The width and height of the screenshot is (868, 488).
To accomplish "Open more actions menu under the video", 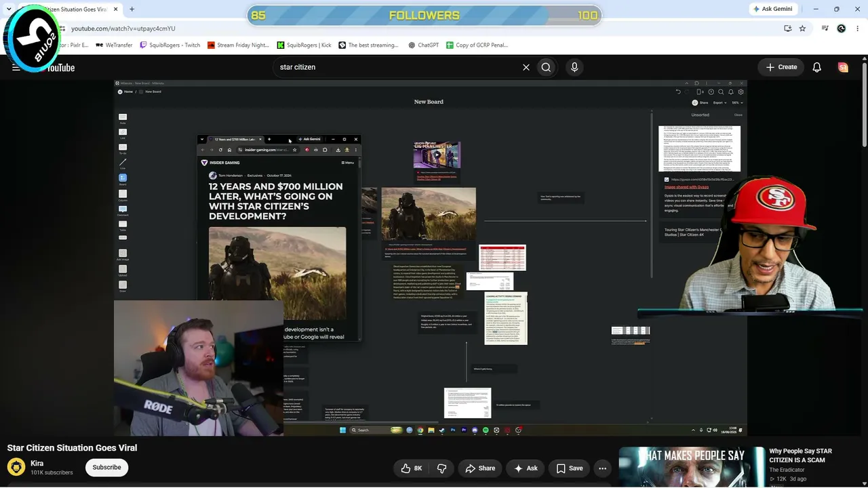I will click(602, 468).
